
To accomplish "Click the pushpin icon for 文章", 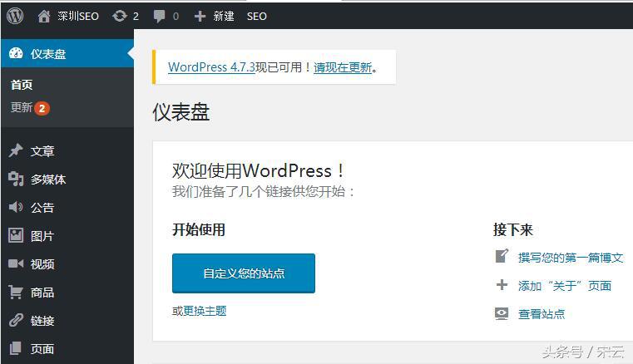I will (16, 150).
